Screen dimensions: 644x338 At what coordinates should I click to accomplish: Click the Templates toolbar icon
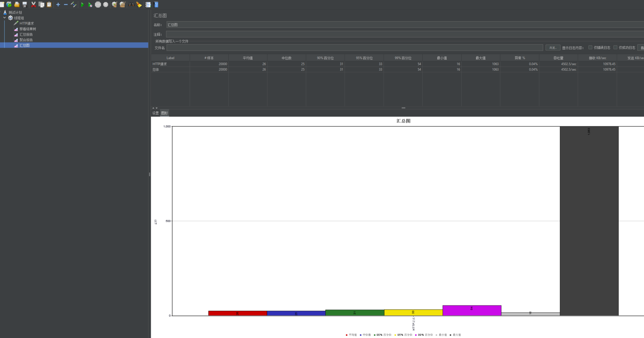[x=9, y=4]
